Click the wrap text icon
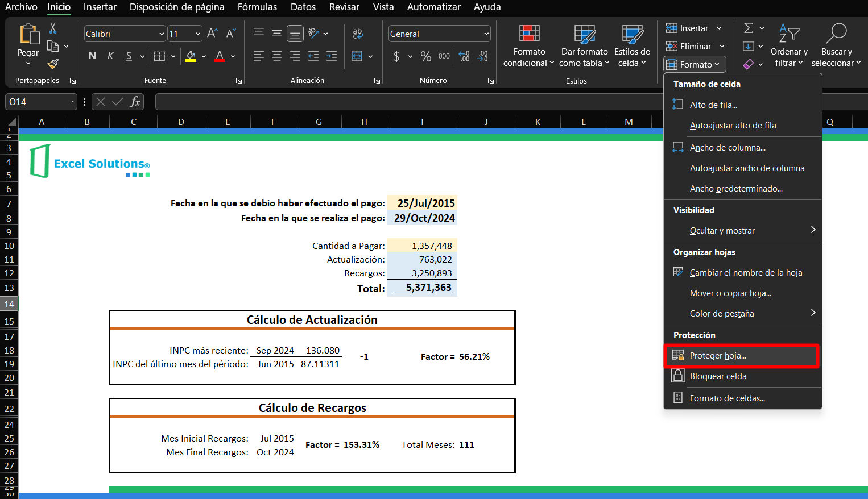Viewport: 868px width, 499px height. tap(358, 34)
